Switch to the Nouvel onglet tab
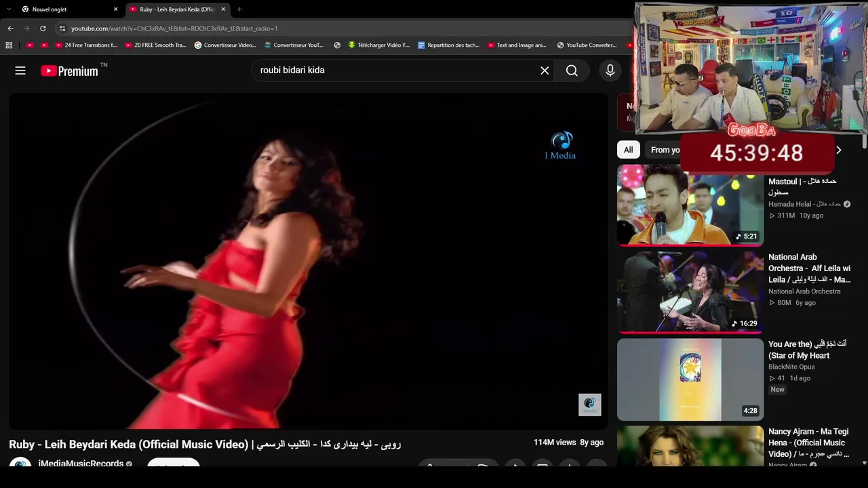868x488 pixels. point(69,9)
